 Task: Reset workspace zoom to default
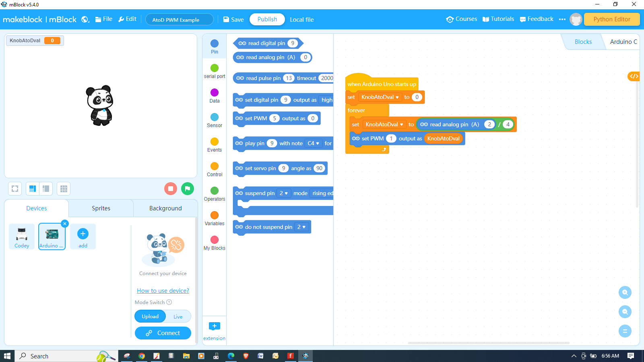tap(625, 331)
